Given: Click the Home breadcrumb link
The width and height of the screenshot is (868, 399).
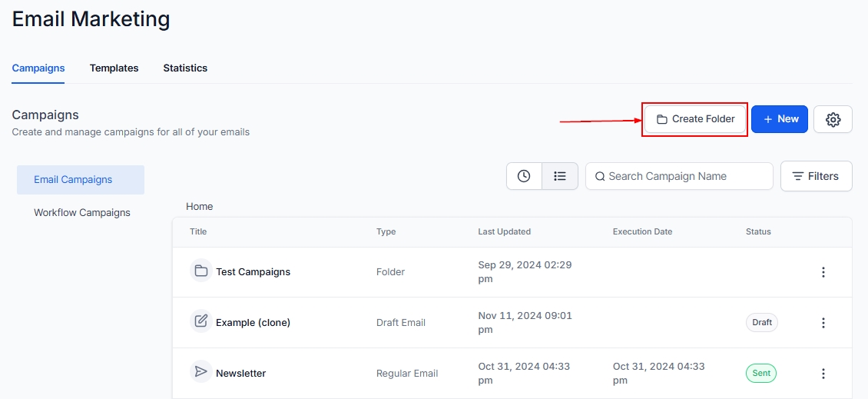Looking at the screenshot, I should tap(200, 207).
